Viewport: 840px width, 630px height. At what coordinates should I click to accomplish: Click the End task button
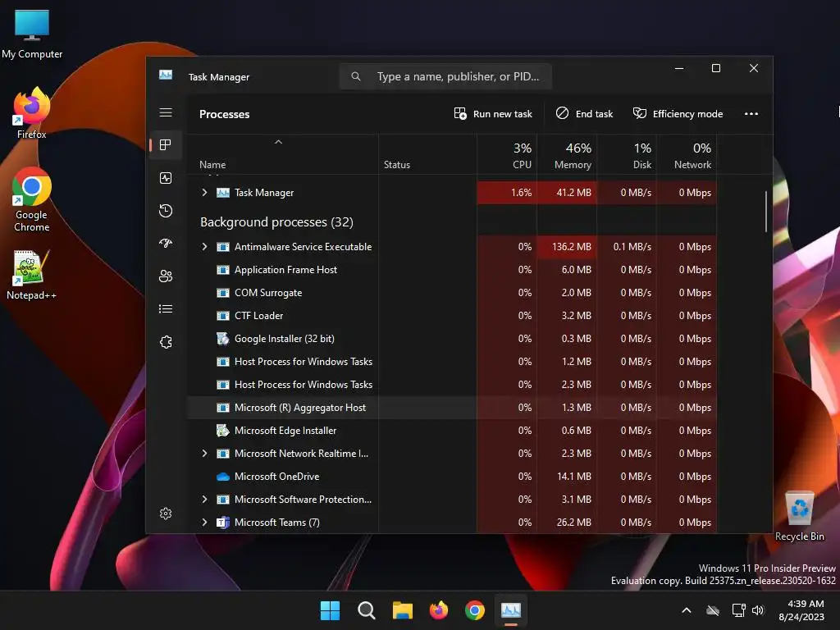tap(584, 113)
